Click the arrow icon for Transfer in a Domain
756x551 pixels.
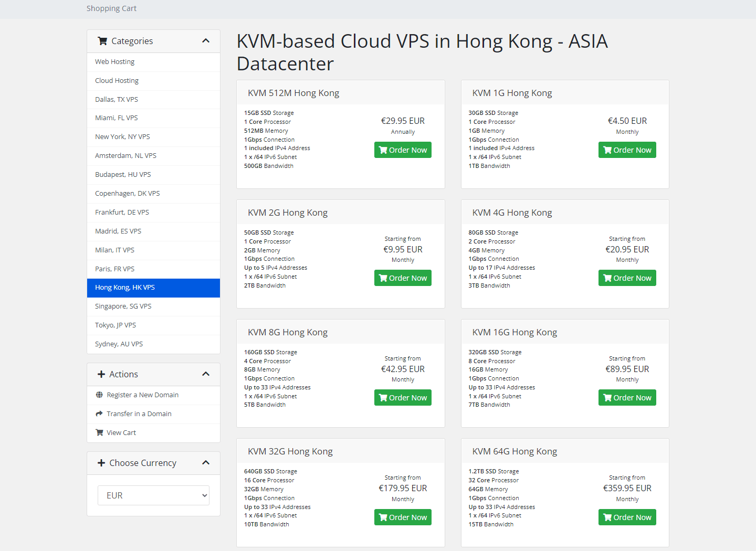click(99, 414)
